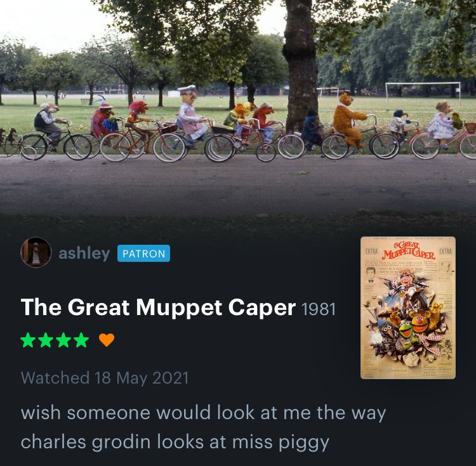
Task: Open ashley's profile avatar picture
Action: click(36, 252)
